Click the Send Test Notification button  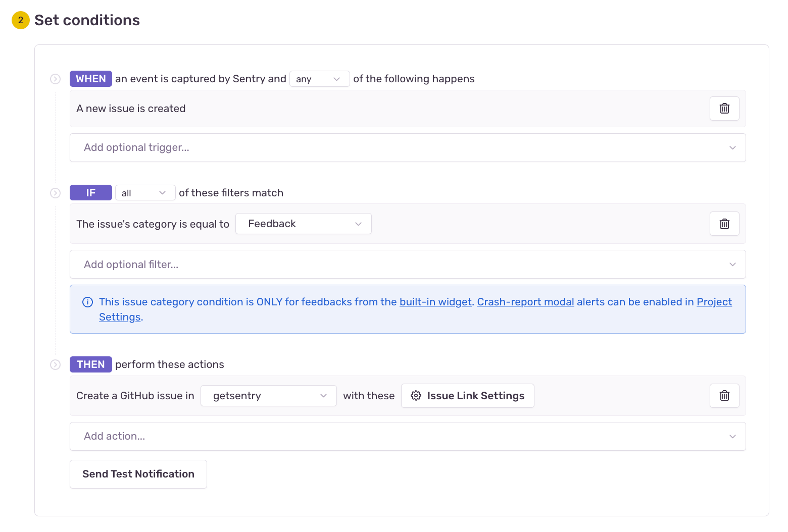pos(138,474)
